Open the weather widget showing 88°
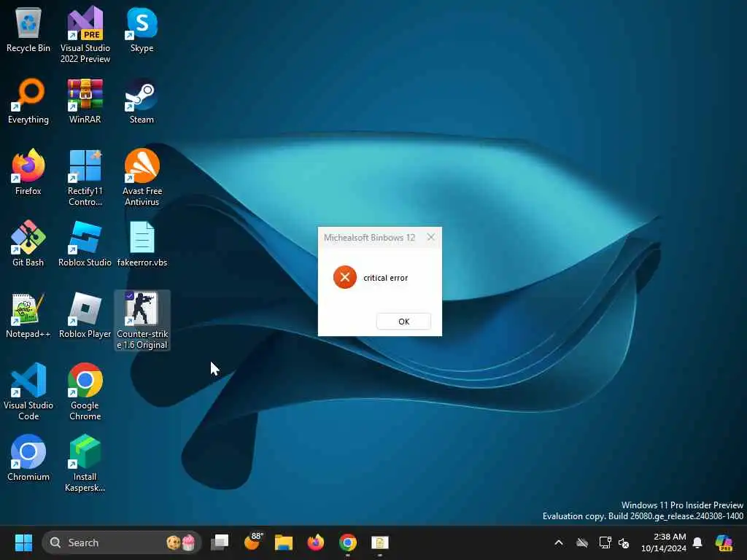 pyautogui.click(x=252, y=542)
